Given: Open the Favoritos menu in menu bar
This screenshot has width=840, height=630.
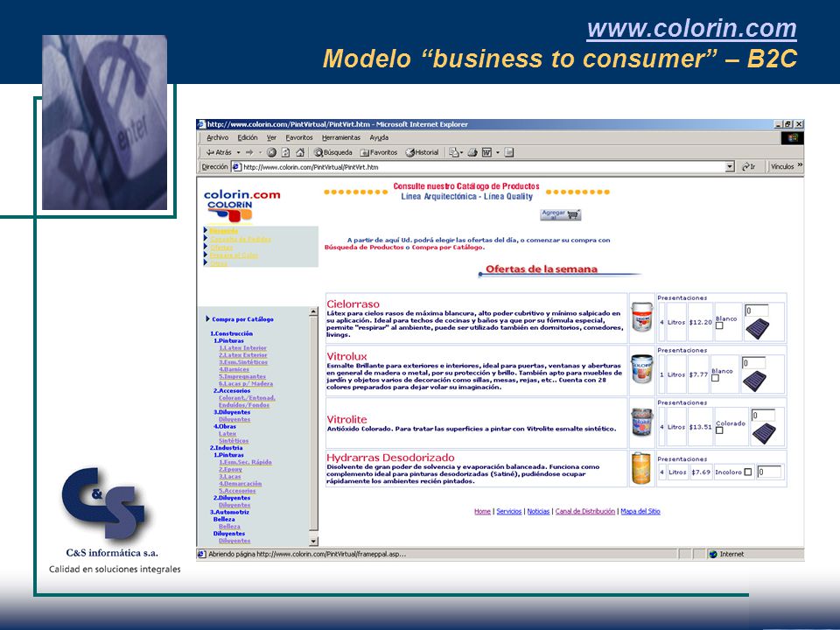Looking at the screenshot, I should [299, 138].
